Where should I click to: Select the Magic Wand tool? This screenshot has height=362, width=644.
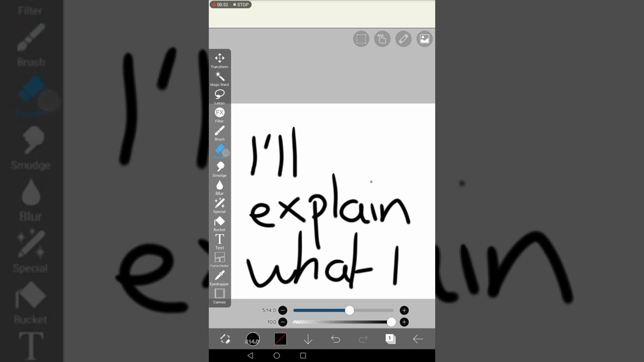(x=219, y=78)
